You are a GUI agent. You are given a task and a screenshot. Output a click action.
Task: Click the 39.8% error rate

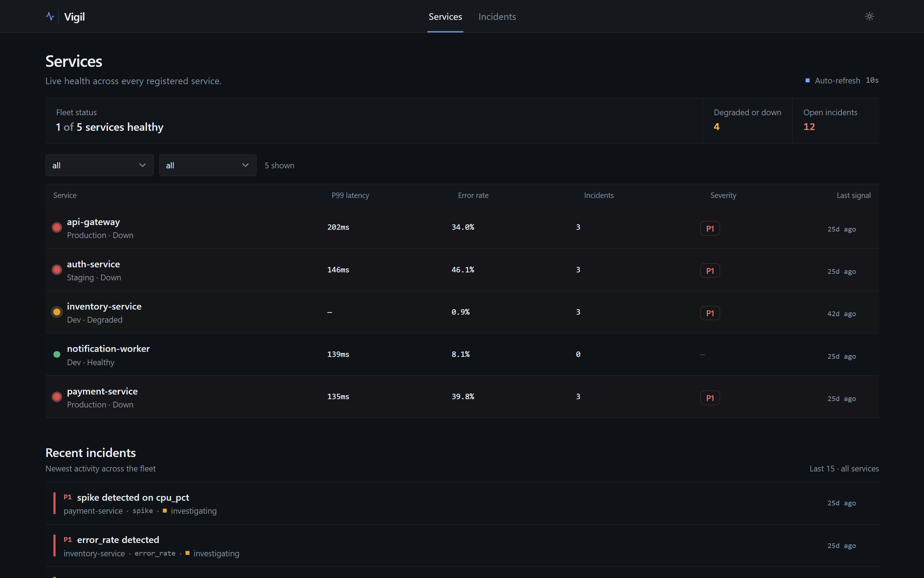tap(463, 396)
